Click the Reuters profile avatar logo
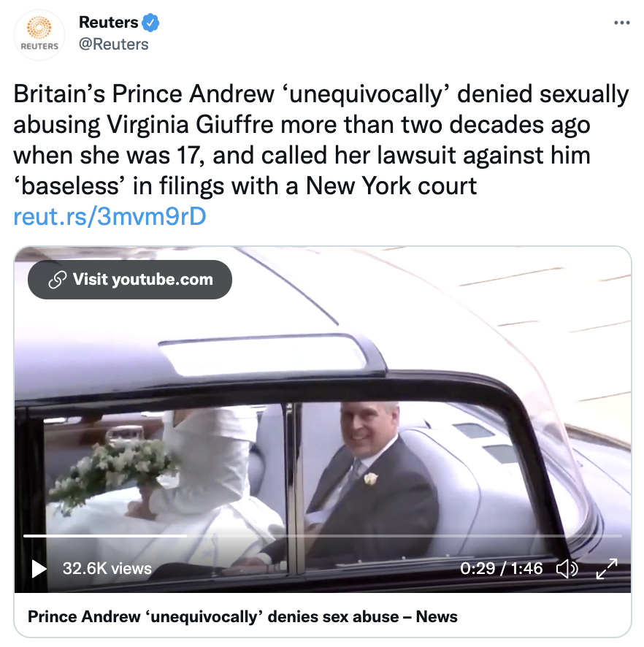Image resolution: width=644 pixels, height=647 pixels. coord(39,34)
